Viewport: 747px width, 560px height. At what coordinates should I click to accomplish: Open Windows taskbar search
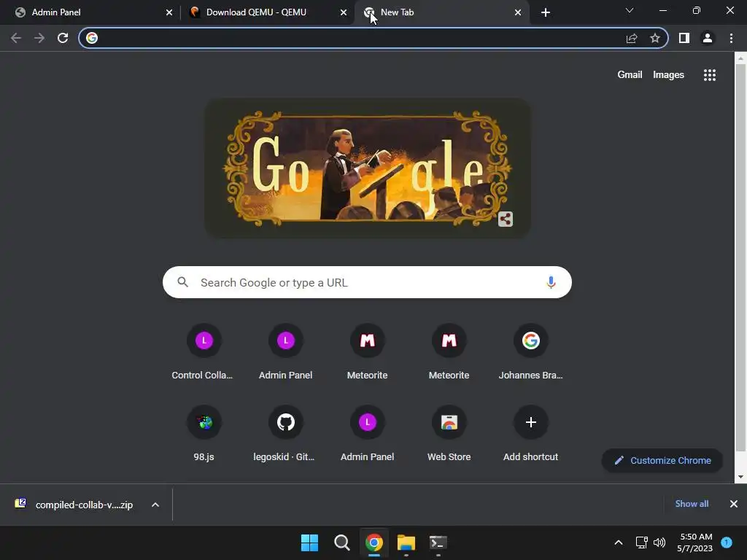click(x=342, y=542)
